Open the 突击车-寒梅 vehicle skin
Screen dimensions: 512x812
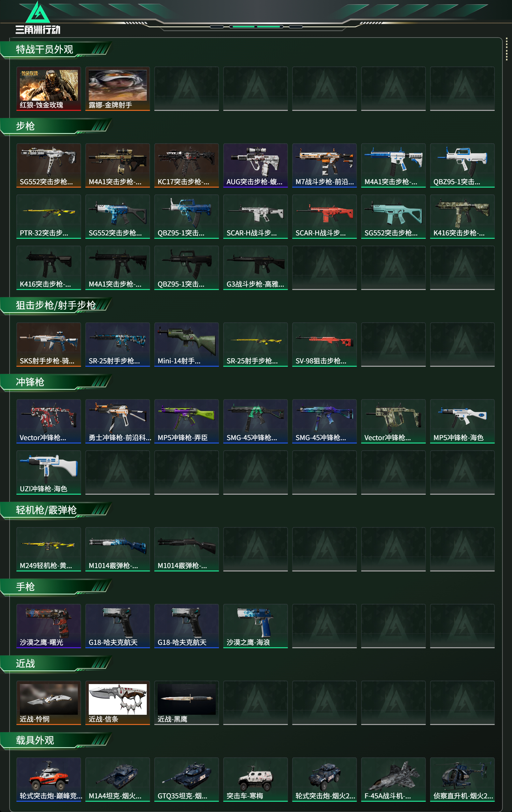point(256,780)
